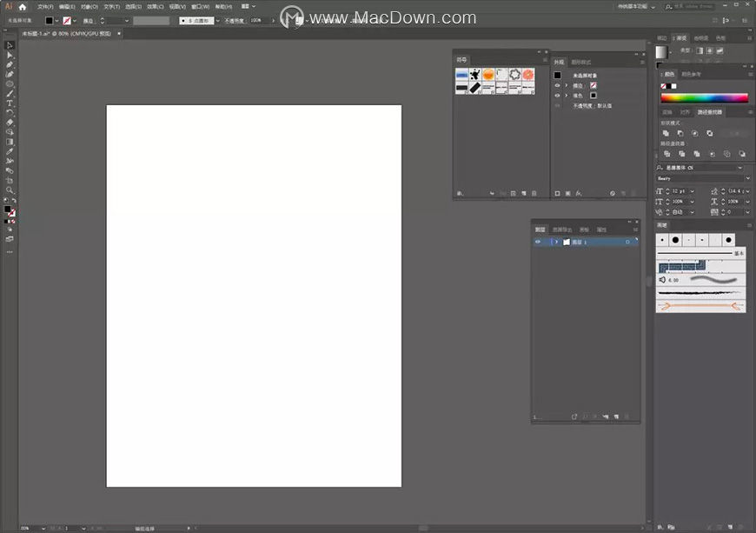The image size is (756, 533).
Task: Click the search field at top right
Action: pyautogui.click(x=691, y=7)
